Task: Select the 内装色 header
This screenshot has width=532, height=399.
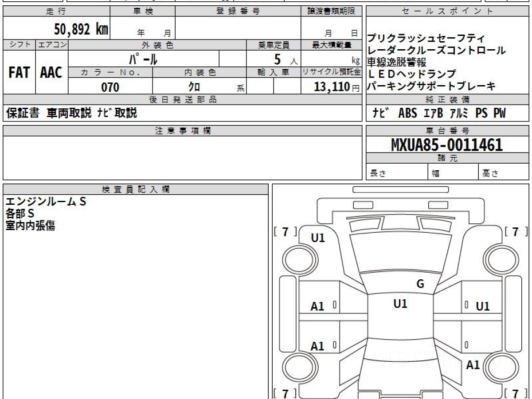Action: [x=199, y=72]
